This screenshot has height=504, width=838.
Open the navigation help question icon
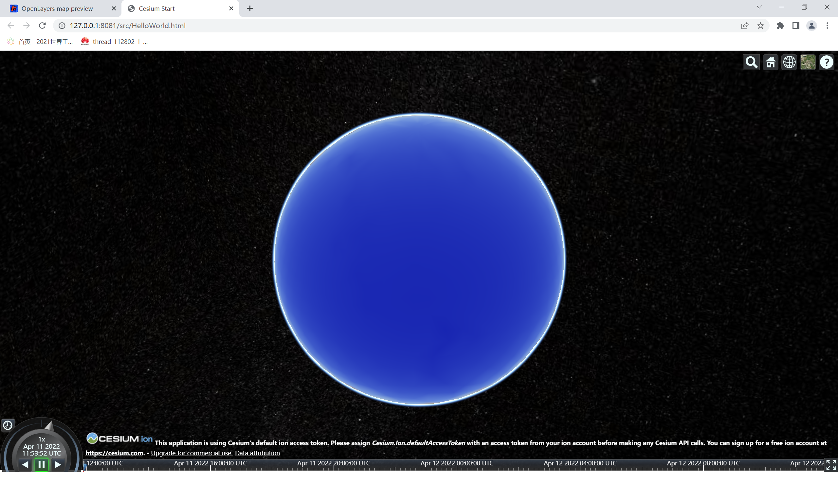click(x=827, y=63)
